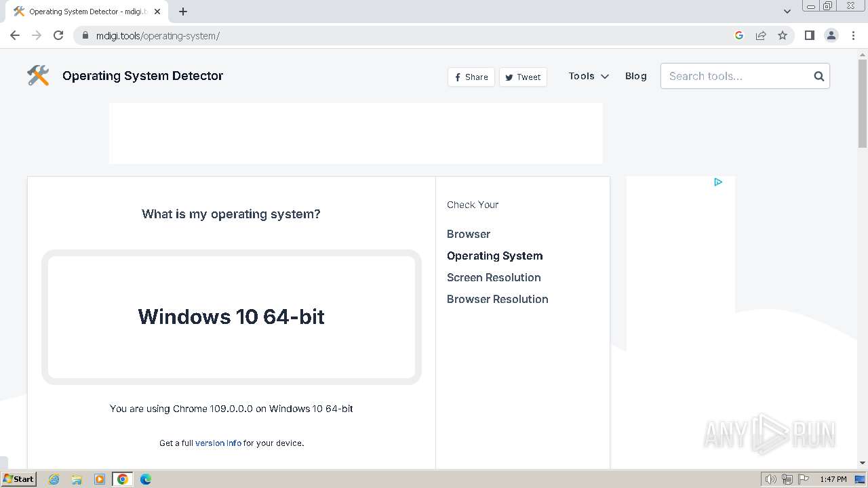
Task: Click the volume speaker tray icon
Action: (771, 479)
